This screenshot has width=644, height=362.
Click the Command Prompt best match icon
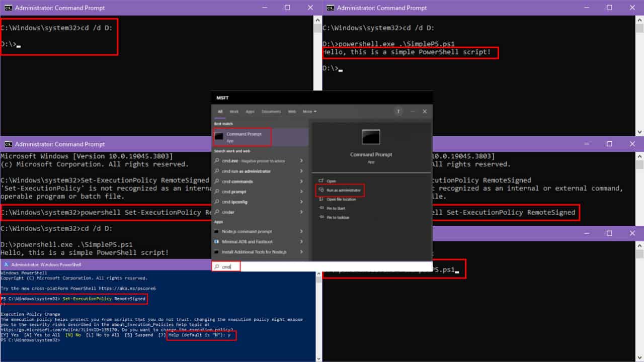(x=218, y=136)
